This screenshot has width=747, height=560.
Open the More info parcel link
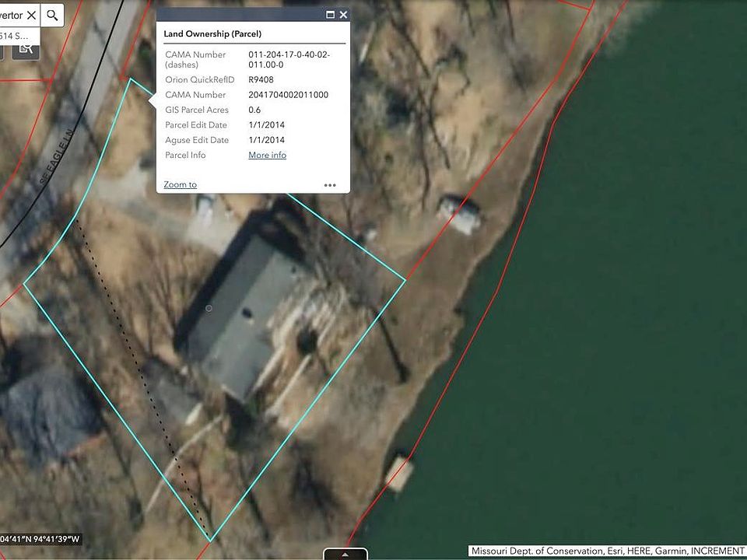coord(267,155)
